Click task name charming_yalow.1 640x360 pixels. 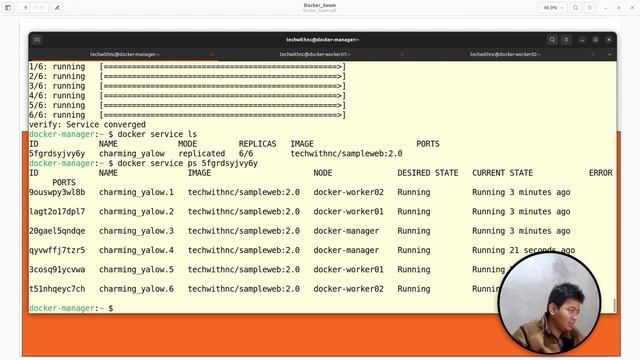(136, 192)
